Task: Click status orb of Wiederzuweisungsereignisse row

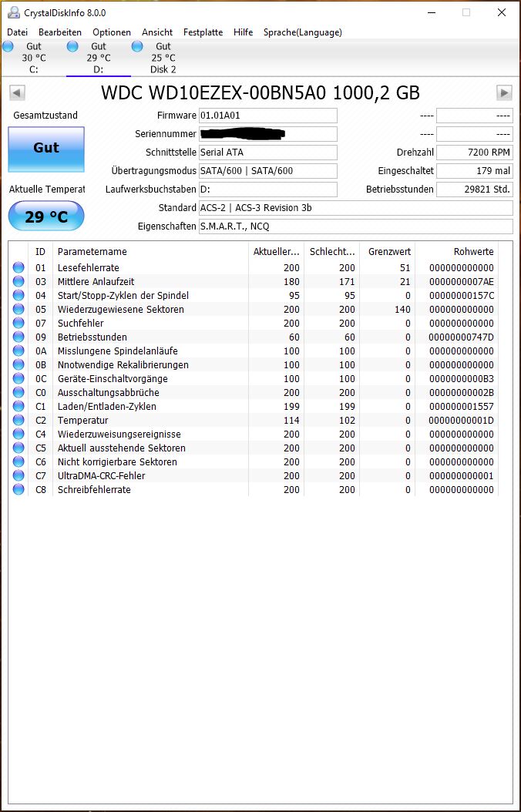Action: (18, 434)
